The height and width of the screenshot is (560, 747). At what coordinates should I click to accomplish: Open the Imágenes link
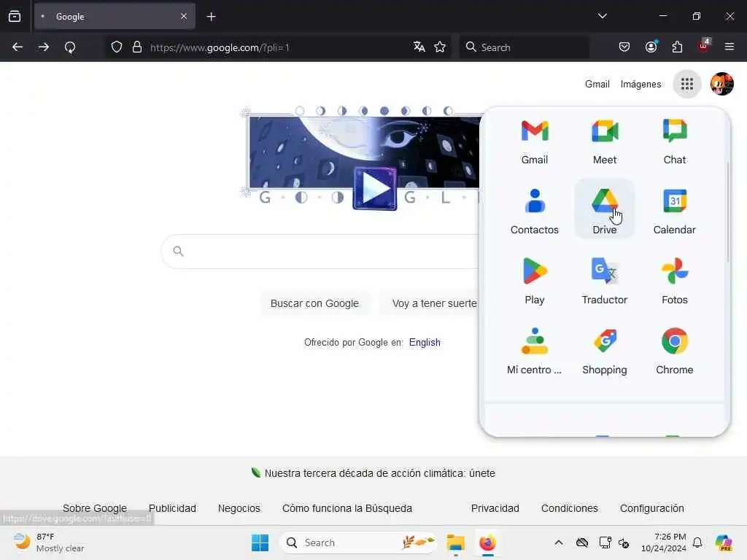(640, 85)
